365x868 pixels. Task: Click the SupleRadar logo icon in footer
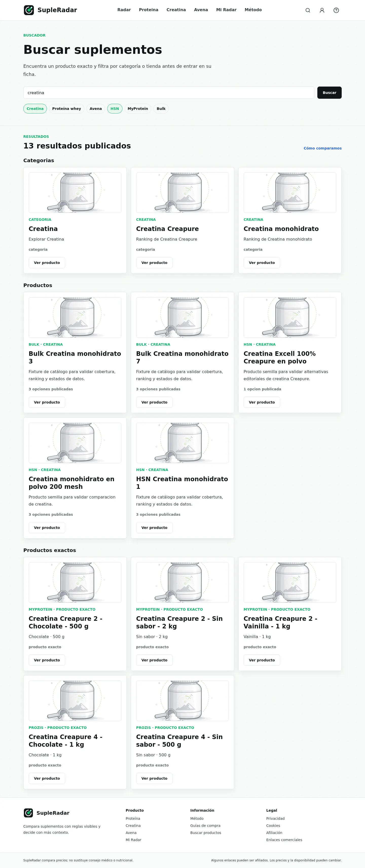[28, 813]
